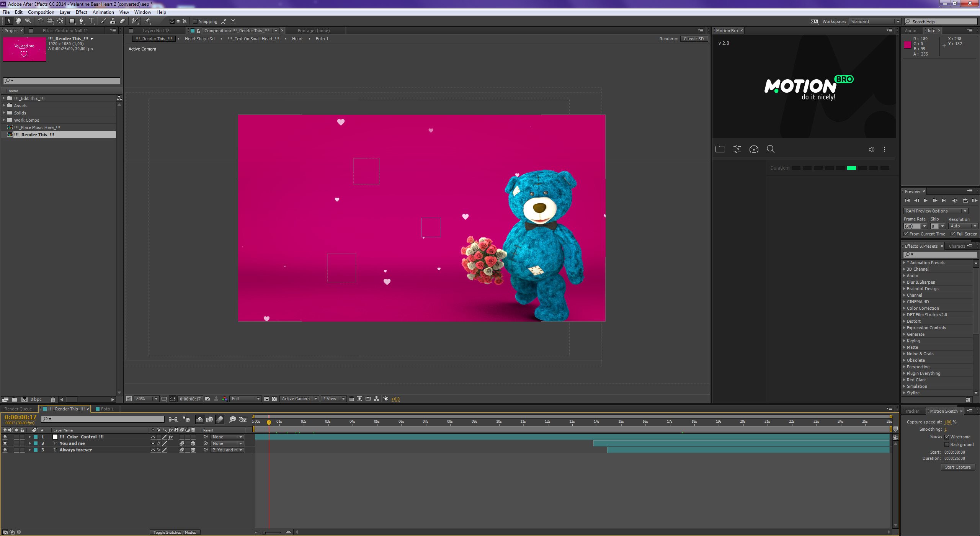980x536 pixels.
Task: Open Motion Bro search icon
Action: pos(771,149)
